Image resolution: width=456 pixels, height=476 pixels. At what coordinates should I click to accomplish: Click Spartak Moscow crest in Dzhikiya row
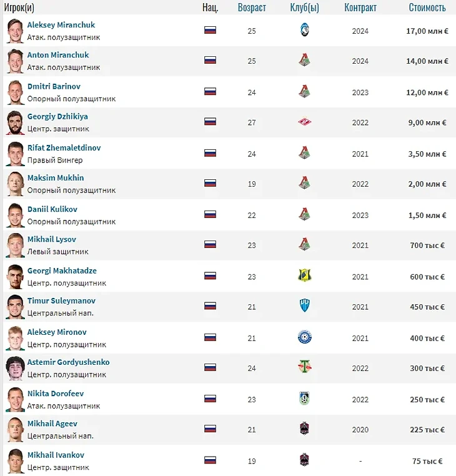click(304, 122)
